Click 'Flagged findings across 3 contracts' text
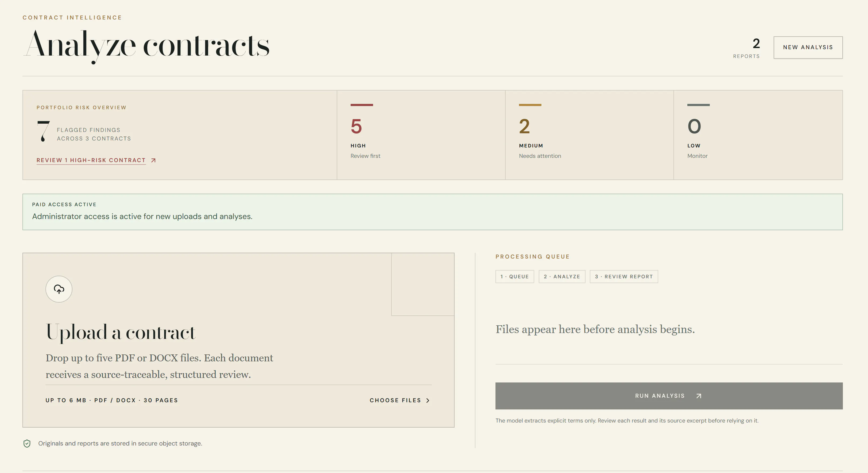868x473 pixels. point(94,134)
